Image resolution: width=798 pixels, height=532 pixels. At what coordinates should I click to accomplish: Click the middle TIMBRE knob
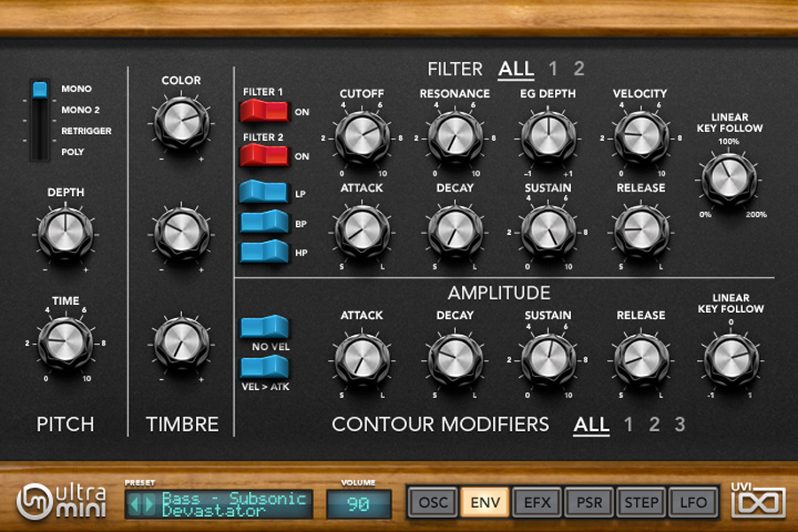181,234
